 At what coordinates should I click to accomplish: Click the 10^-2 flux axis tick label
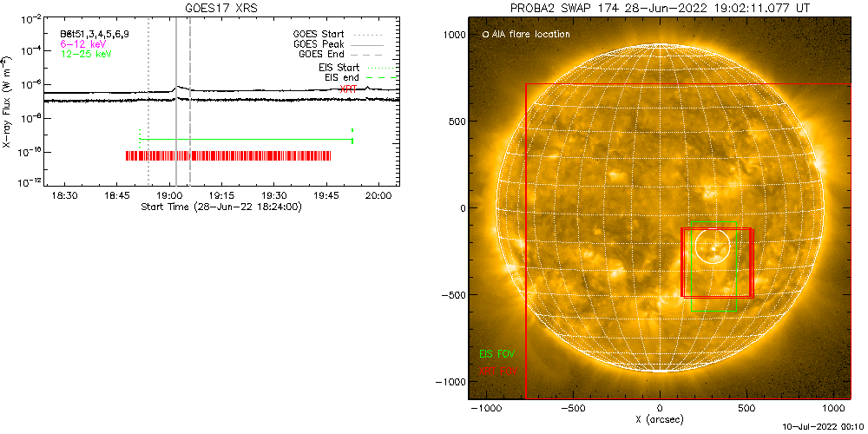pyautogui.click(x=30, y=18)
